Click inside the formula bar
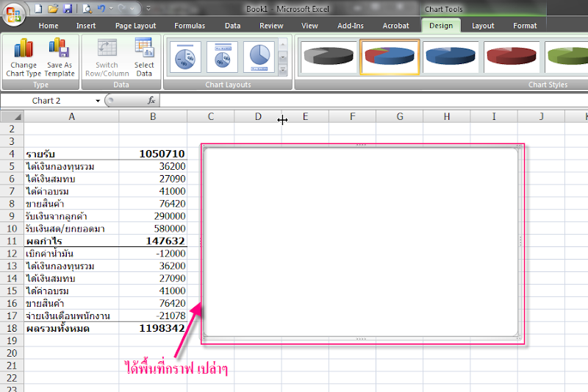The width and height of the screenshot is (588, 392). pyautogui.click(x=373, y=101)
